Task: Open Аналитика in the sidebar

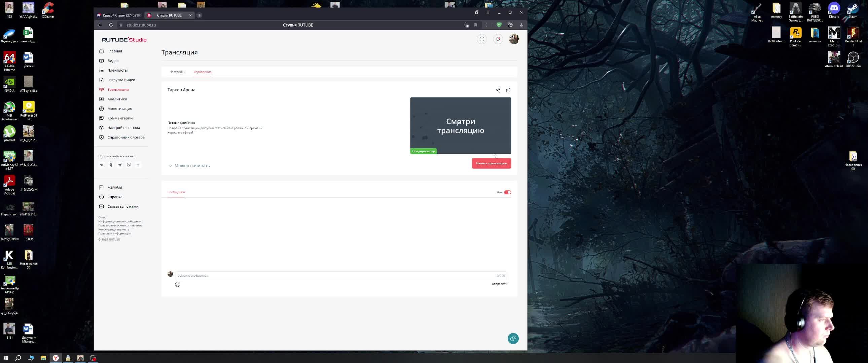Action: (117, 99)
